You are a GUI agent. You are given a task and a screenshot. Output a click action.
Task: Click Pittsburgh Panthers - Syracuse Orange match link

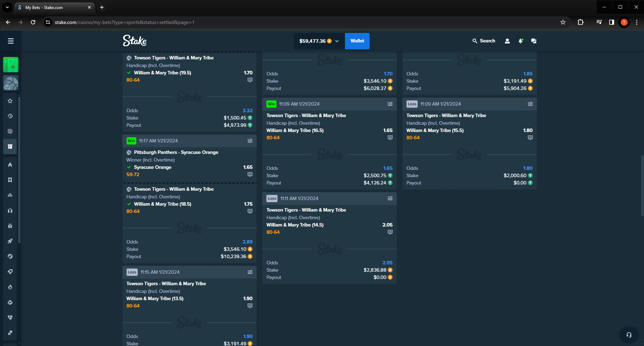[176, 152]
